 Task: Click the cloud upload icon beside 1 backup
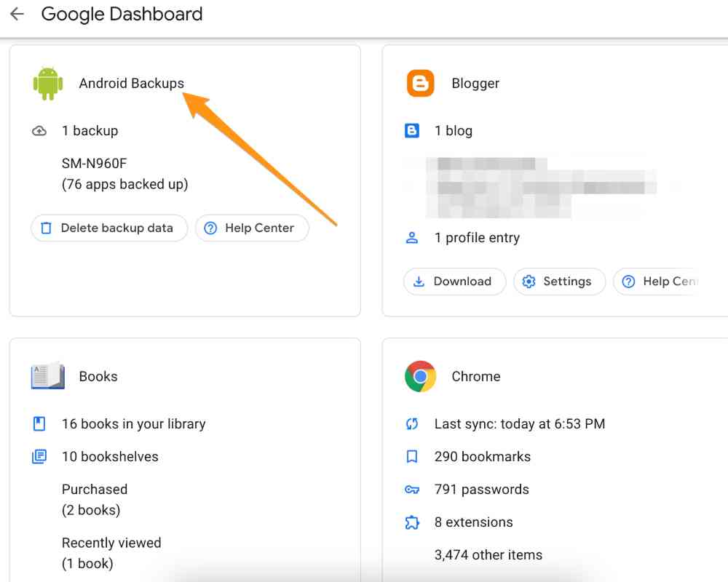[39, 131]
